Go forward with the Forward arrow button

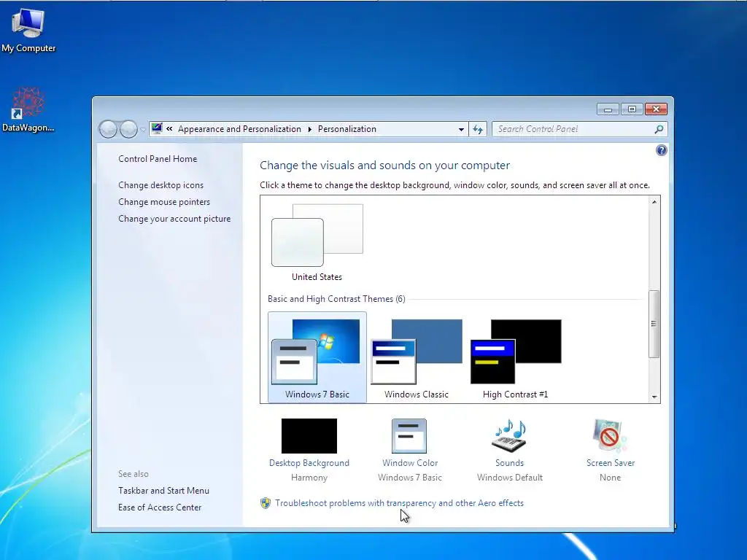coord(128,129)
